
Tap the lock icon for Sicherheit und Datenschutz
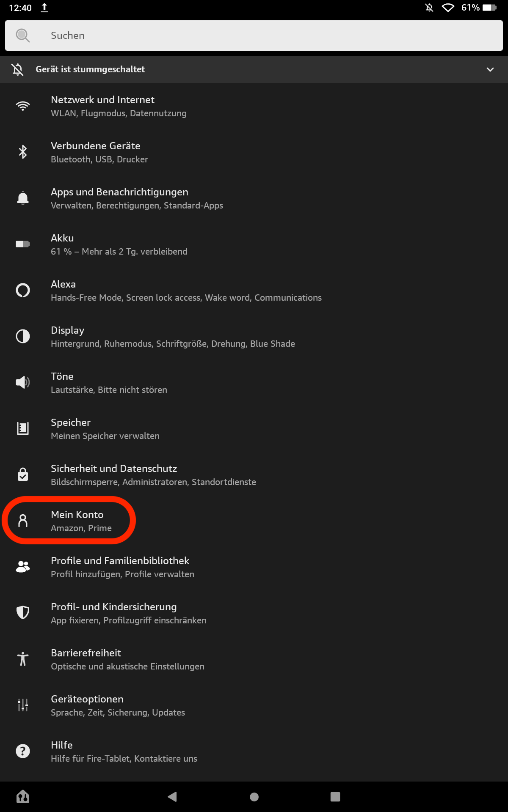tap(23, 475)
